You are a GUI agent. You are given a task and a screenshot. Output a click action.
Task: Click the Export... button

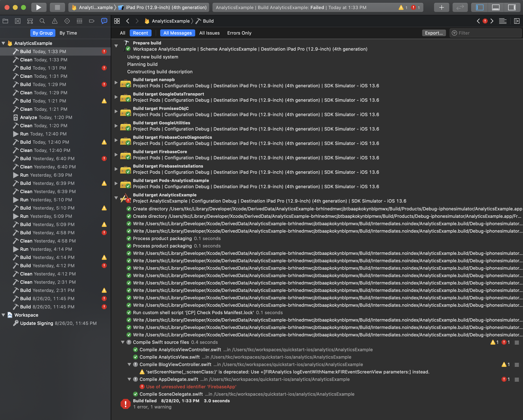[434, 33]
